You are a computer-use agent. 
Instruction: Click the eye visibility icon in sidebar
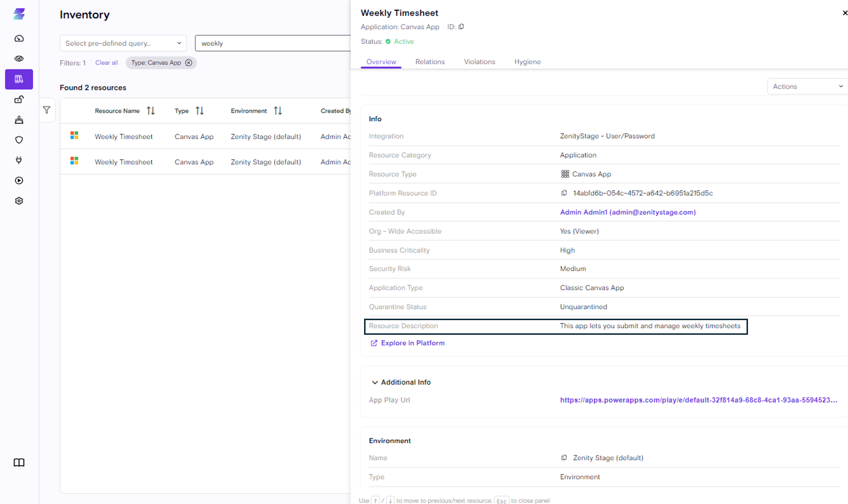[19, 58]
